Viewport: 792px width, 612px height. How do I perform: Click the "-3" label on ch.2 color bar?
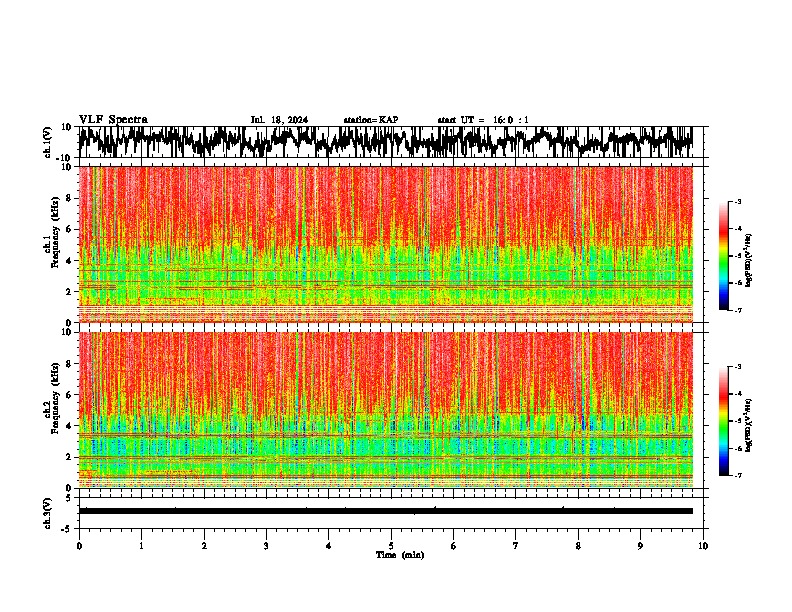coord(737,367)
